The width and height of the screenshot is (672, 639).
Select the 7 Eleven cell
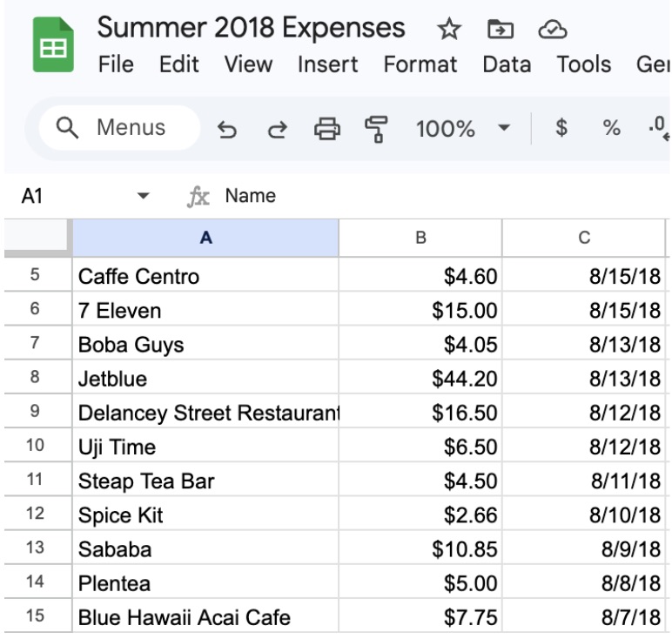[x=205, y=309]
